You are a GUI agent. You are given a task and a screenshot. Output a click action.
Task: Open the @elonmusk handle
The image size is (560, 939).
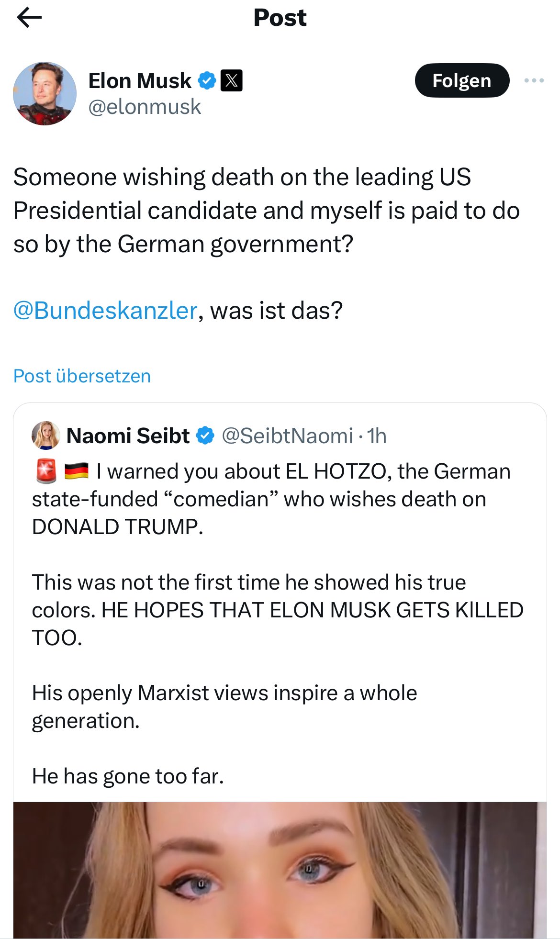(145, 107)
